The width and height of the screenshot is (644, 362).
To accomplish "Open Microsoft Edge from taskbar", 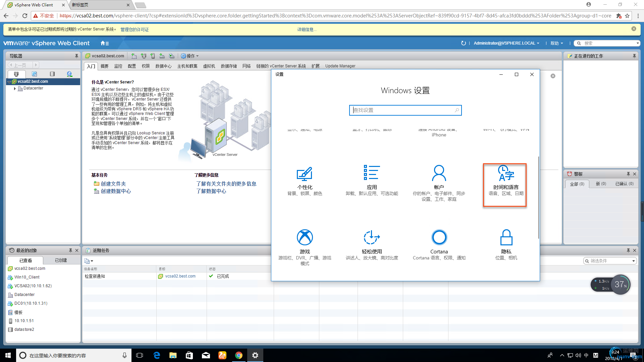I will pyautogui.click(x=157, y=355).
